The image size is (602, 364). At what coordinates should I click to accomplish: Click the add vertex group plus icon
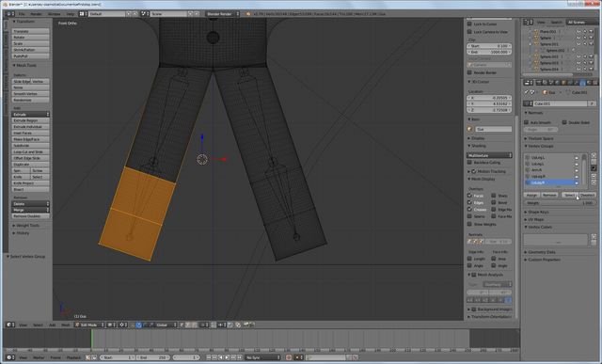click(x=594, y=156)
